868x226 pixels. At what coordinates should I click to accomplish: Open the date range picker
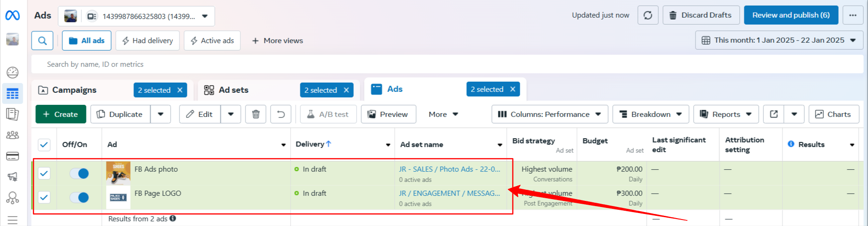point(779,40)
